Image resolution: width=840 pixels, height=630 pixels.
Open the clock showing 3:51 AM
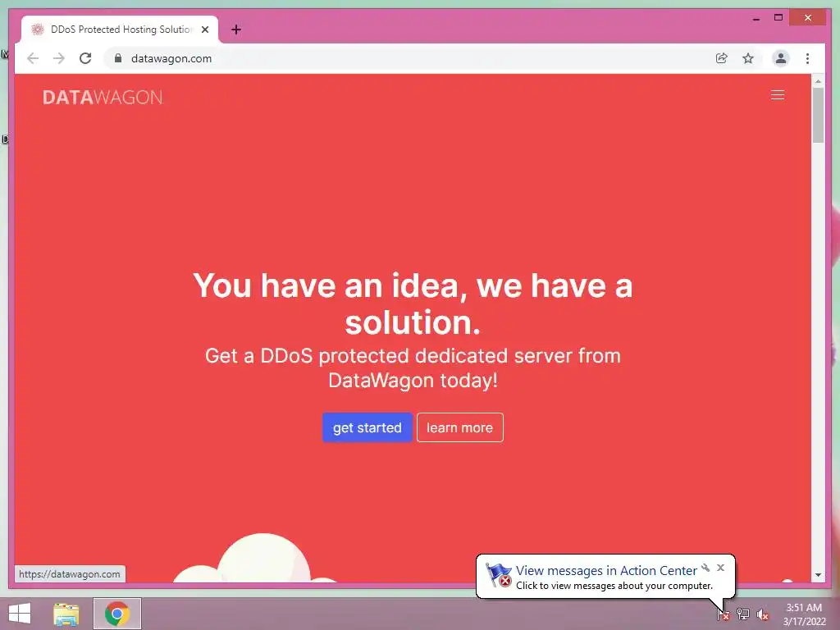pyautogui.click(x=804, y=614)
